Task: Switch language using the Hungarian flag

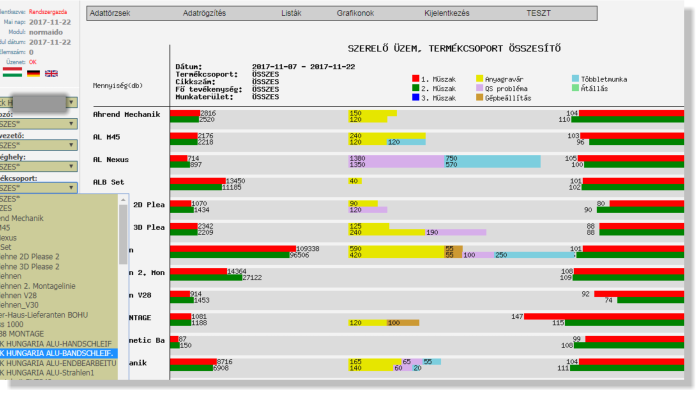Action: [12, 73]
